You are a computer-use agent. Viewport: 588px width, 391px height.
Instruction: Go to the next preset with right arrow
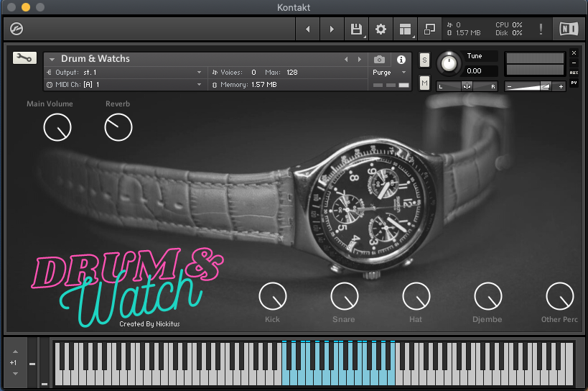coord(332,29)
